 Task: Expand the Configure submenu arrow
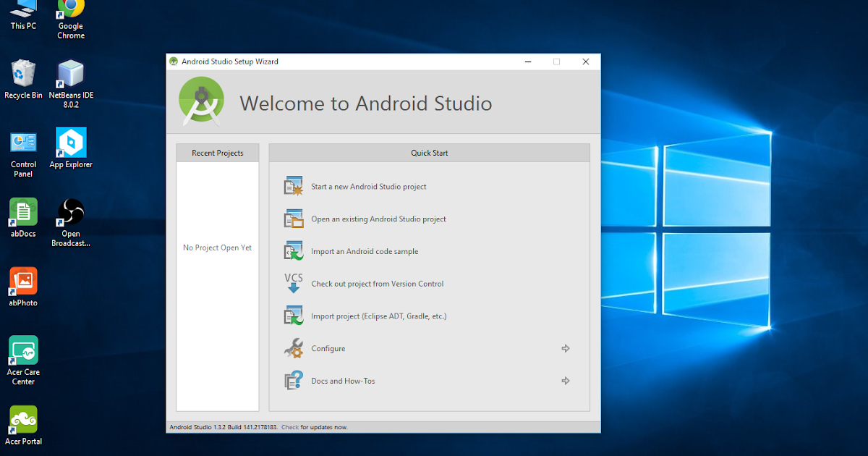coord(566,348)
